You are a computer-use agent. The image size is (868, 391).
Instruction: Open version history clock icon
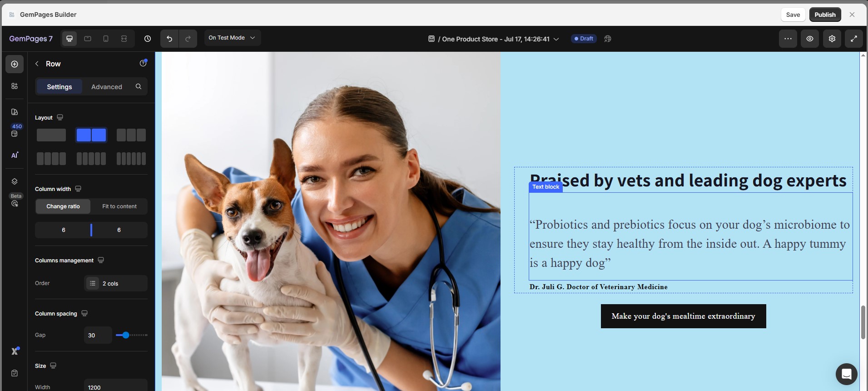[148, 39]
